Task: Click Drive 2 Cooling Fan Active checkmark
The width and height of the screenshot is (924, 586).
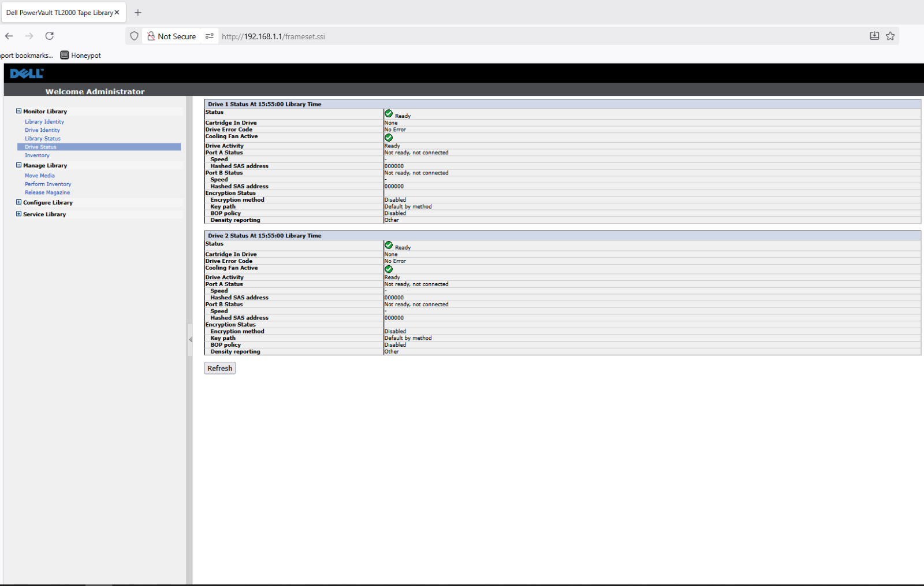Action: pyautogui.click(x=389, y=269)
